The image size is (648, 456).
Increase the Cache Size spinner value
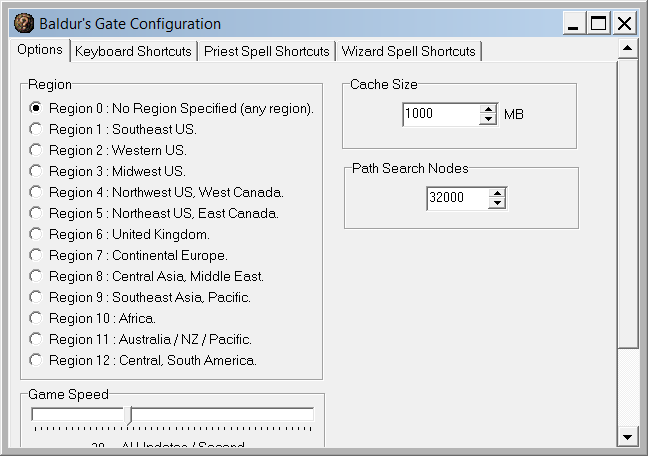[x=488, y=109]
